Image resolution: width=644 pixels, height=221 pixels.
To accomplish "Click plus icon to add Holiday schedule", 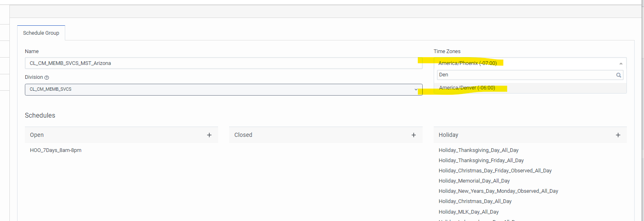I will (x=618, y=135).
